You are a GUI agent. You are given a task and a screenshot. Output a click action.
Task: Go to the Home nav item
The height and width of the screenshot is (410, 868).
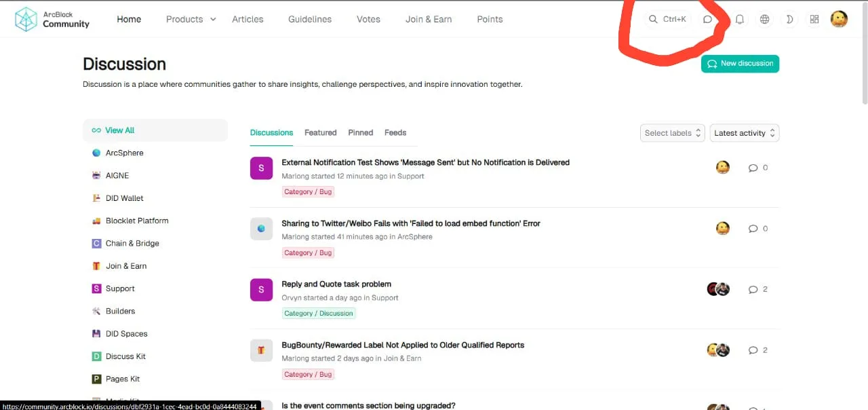tap(129, 19)
